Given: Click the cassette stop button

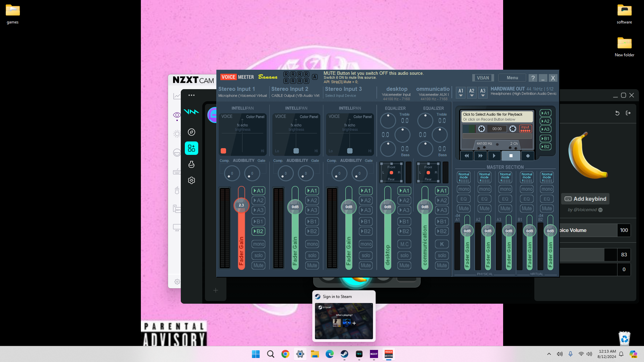Looking at the screenshot, I should pos(511,156).
